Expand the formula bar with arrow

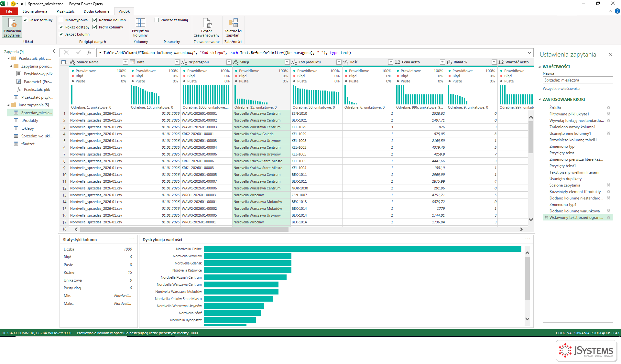click(x=529, y=53)
